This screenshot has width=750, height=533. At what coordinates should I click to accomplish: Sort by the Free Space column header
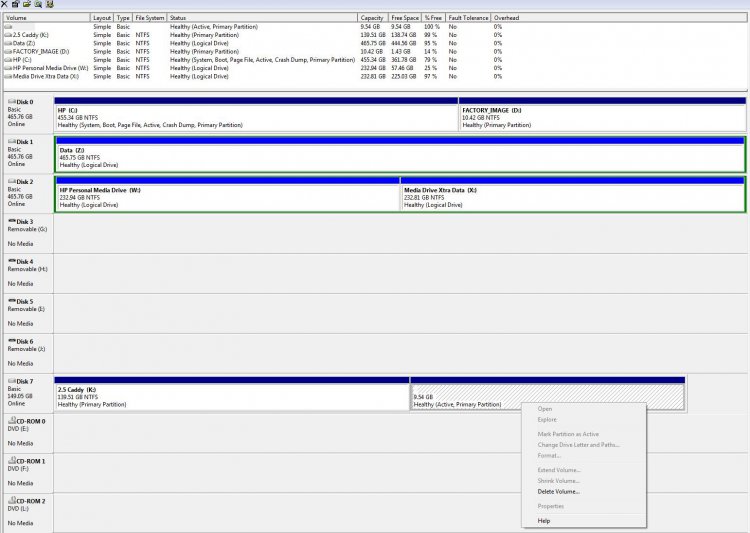(x=405, y=18)
